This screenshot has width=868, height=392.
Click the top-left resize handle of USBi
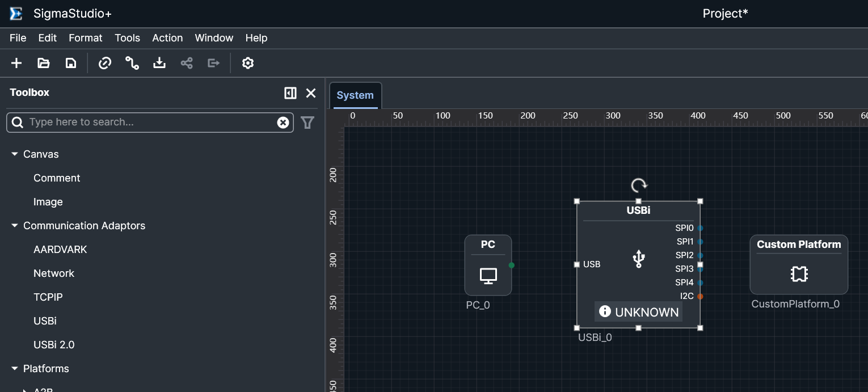(x=577, y=201)
